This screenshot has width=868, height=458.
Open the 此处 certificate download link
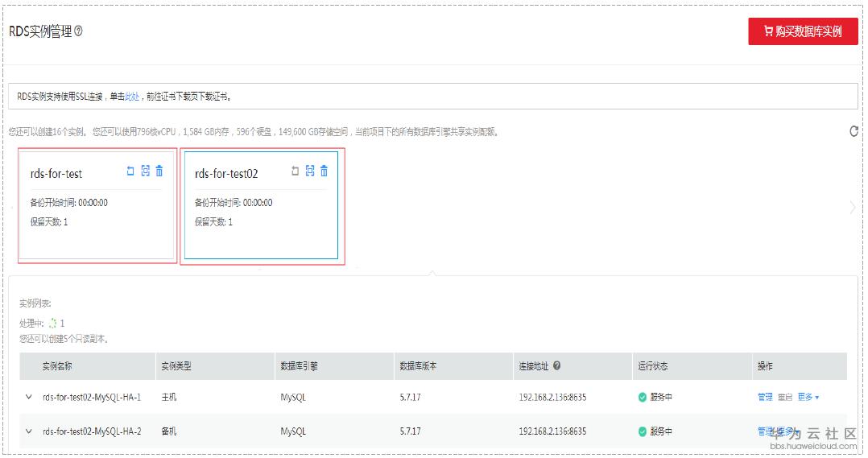132,97
